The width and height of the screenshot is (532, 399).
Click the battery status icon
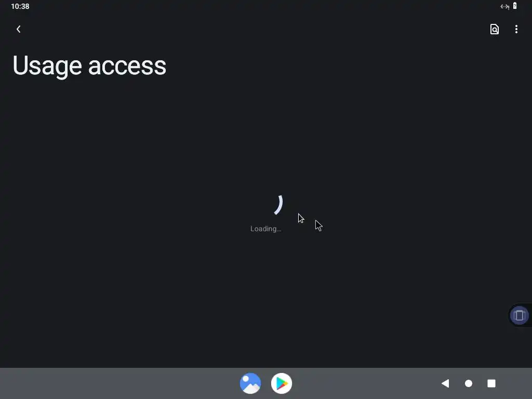tap(515, 6)
